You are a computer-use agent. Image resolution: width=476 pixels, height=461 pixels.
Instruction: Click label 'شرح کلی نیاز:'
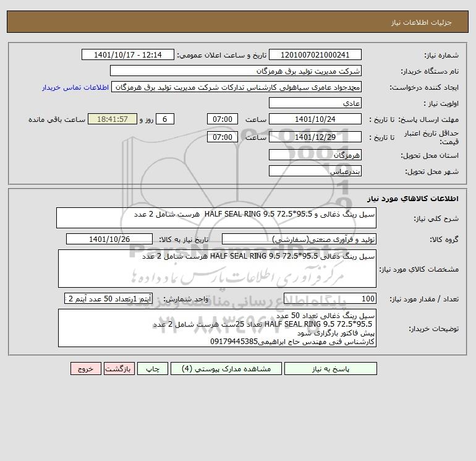pos(436,218)
